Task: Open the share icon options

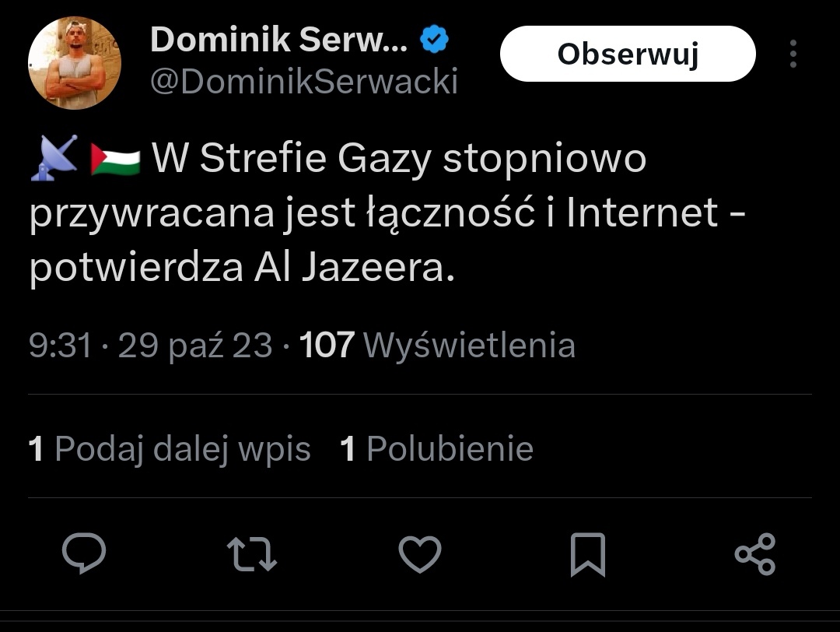Action: 755,553
